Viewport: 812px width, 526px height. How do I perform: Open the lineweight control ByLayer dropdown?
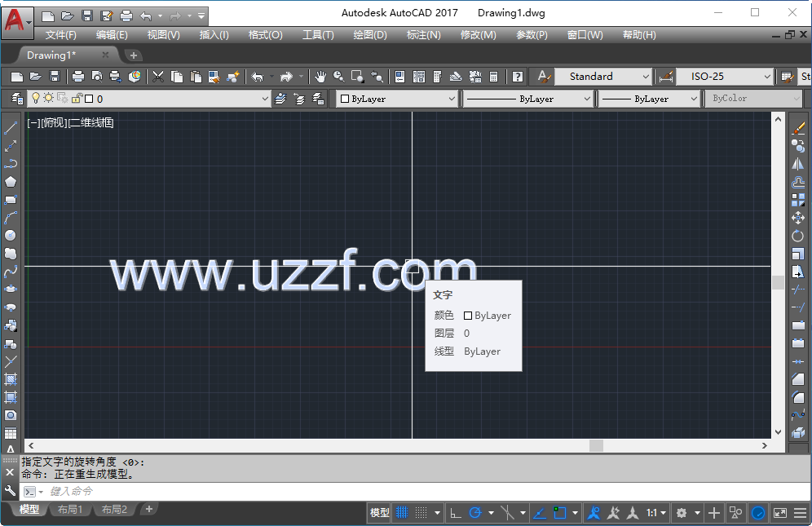[694, 99]
